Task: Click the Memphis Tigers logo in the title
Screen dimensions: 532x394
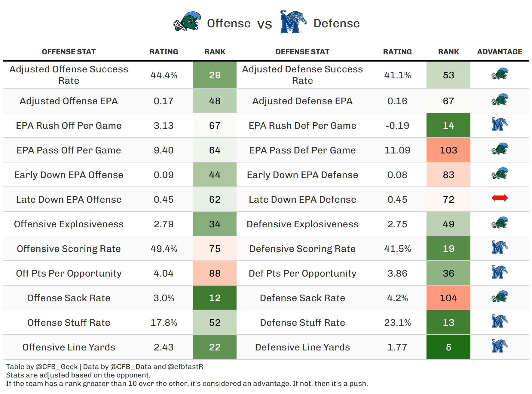Action: coord(293,22)
